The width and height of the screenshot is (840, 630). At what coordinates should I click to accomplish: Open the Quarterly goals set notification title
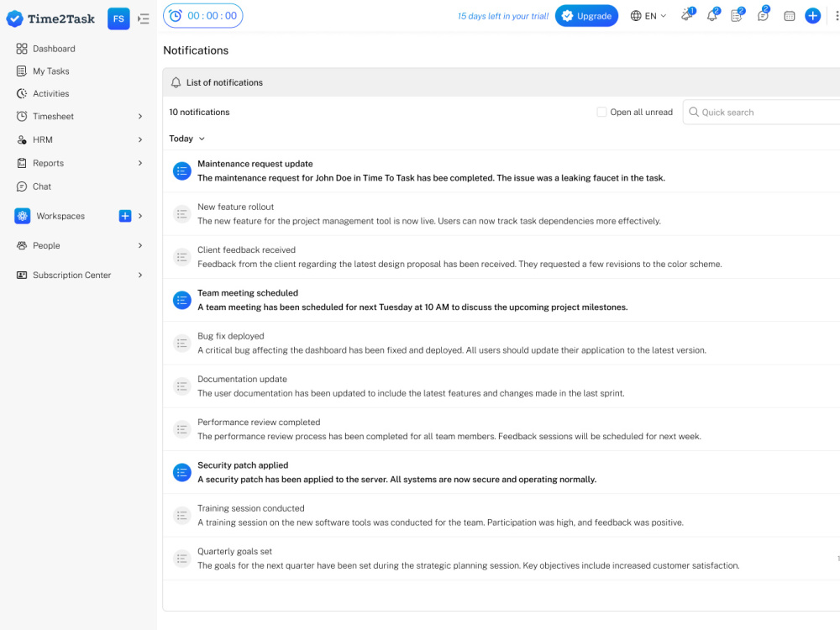point(234,551)
